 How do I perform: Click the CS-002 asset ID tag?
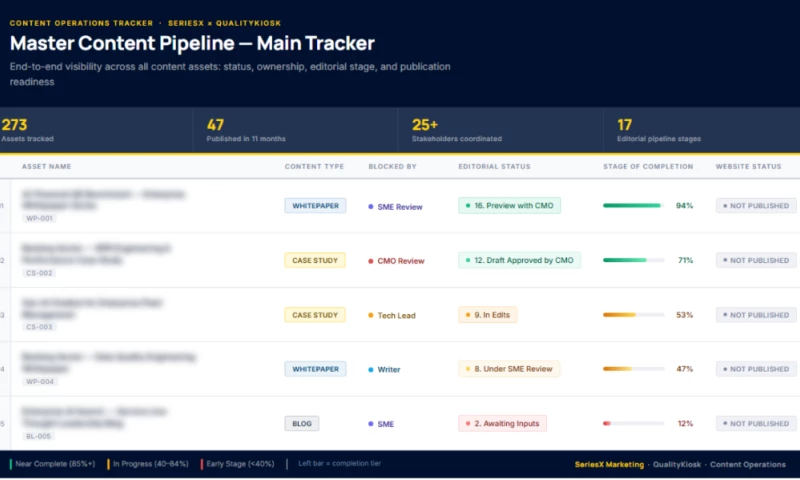point(39,273)
